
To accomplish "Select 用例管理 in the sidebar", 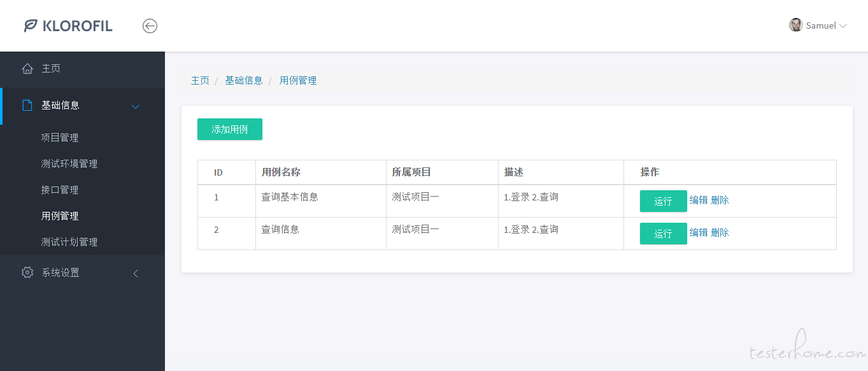I will tap(60, 216).
